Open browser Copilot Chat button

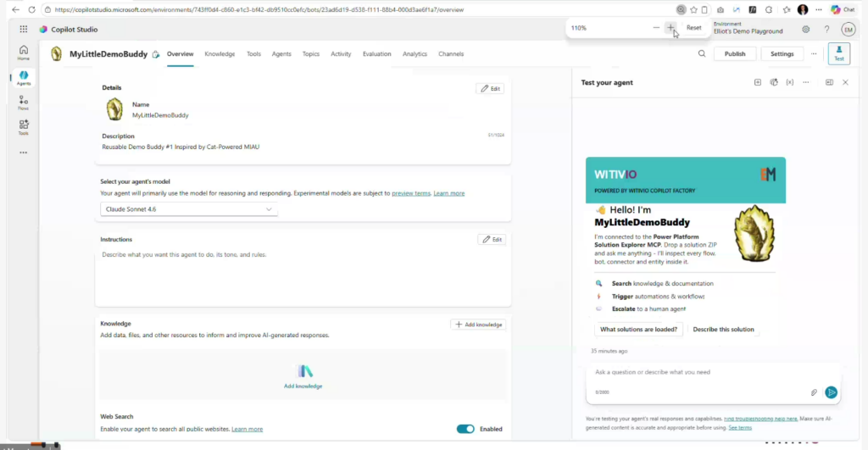(843, 9)
